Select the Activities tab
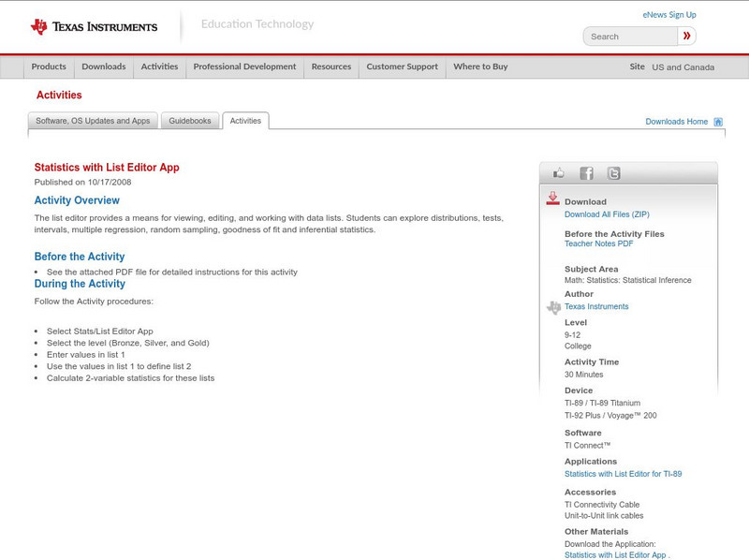Viewport: 749px width, 560px height. (x=245, y=121)
